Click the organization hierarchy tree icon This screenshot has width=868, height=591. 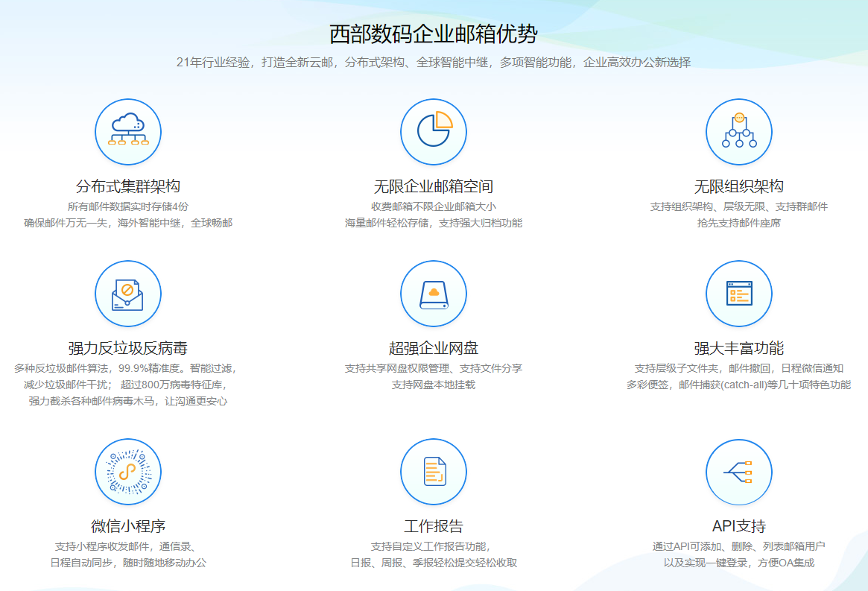pyautogui.click(x=739, y=132)
